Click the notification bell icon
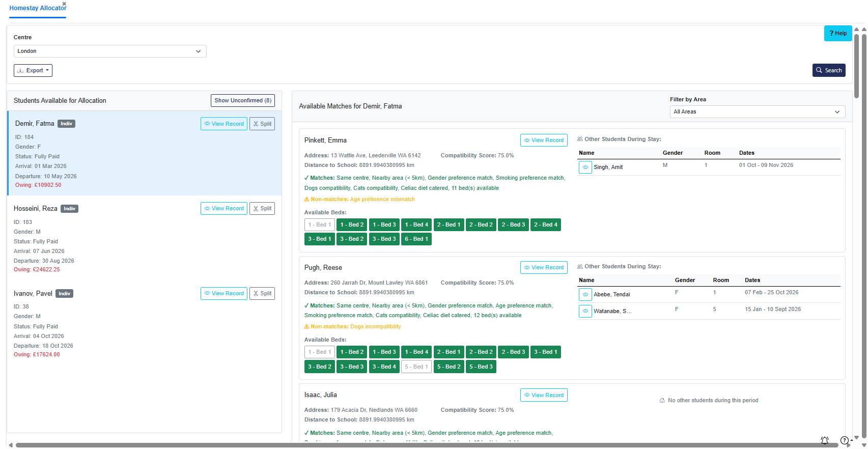The width and height of the screenshot is (868, 449). pos(825,440)
